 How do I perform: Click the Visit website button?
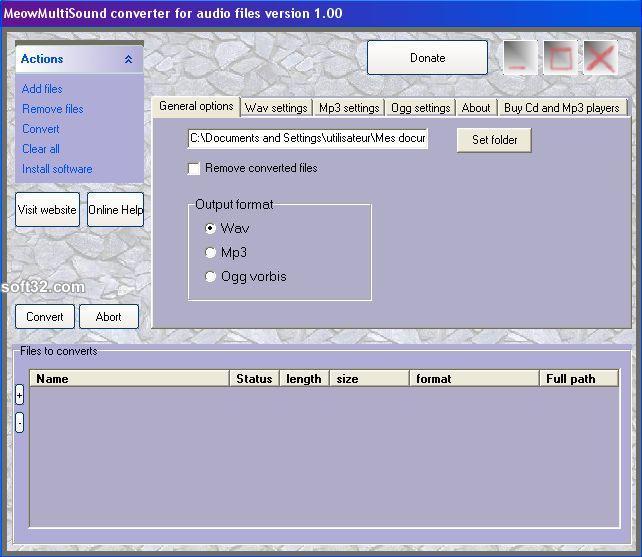point(47,209)
